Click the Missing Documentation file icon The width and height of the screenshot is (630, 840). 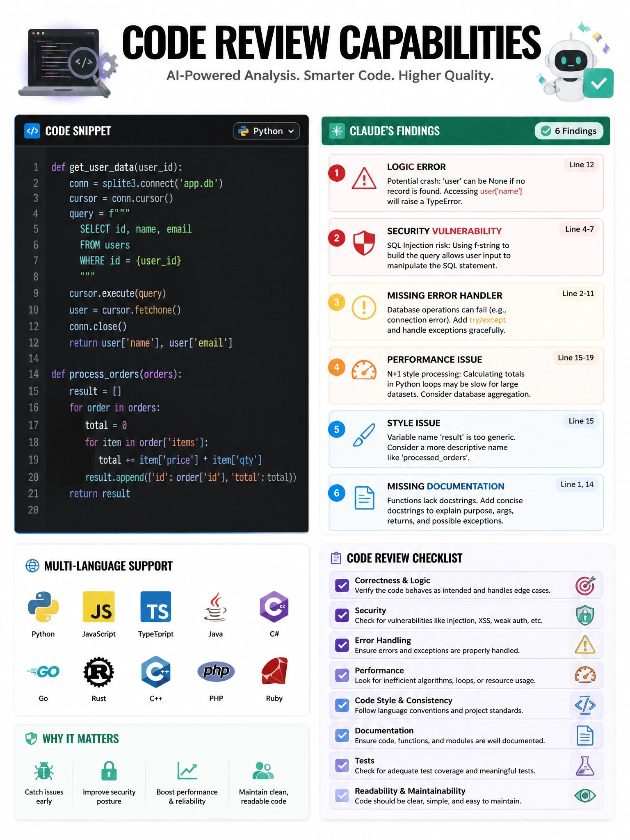coord(364,498)
